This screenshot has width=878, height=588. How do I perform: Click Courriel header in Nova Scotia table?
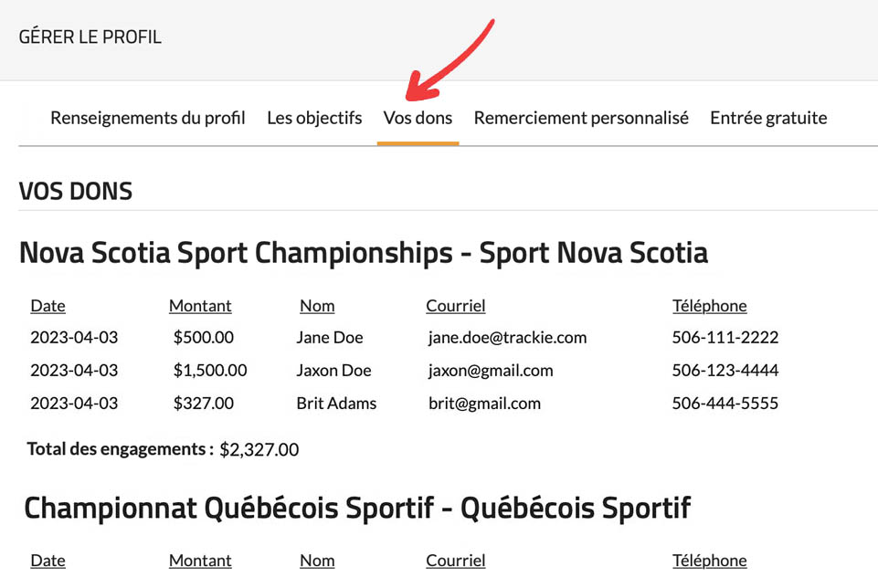pyautogui.click(x=455, y=306)
